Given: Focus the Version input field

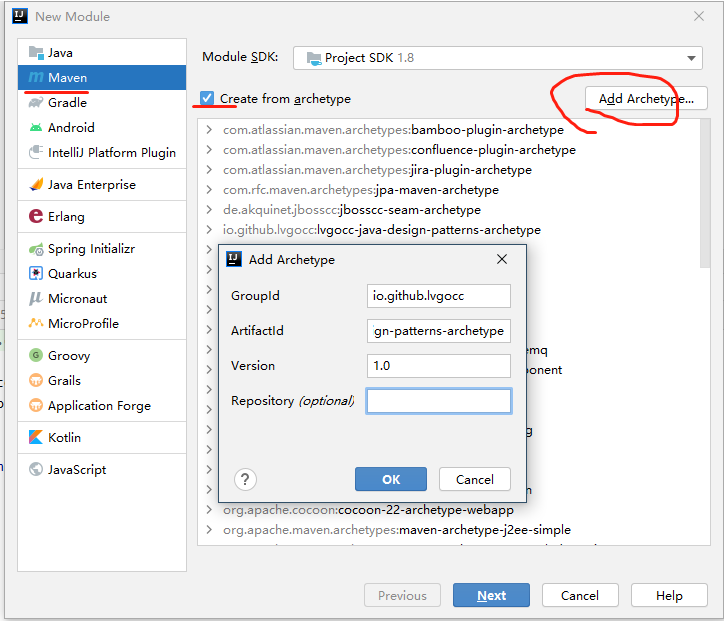Looking at the screenshot, I should (x=439, y=366).
